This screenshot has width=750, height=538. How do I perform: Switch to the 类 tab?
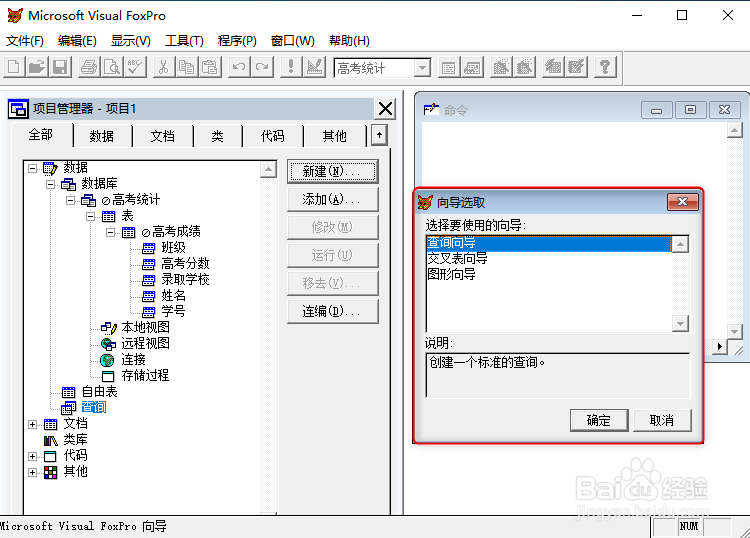coord(218,136)
